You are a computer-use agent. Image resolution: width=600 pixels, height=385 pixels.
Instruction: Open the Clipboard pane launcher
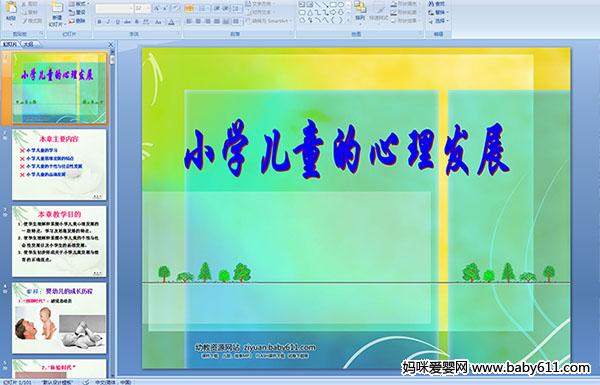tap(41, 34)
